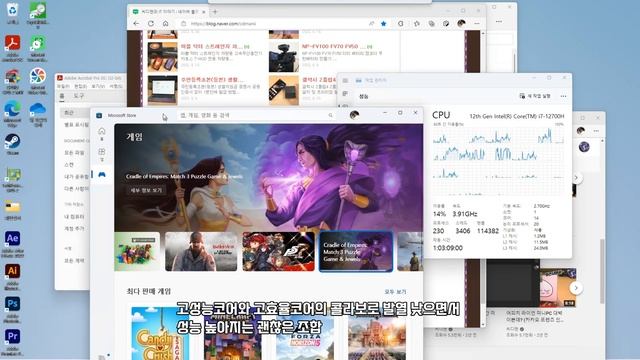Toggle the blue favorites star in Edge
640x360 pixels.
click(384, 24)
